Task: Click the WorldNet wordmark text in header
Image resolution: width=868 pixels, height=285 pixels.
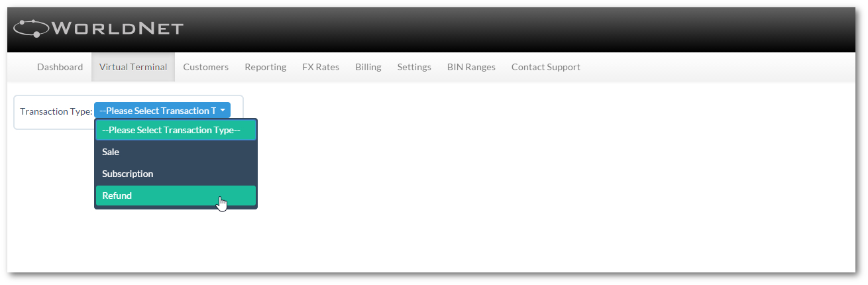Action: [x=117, y=28]
